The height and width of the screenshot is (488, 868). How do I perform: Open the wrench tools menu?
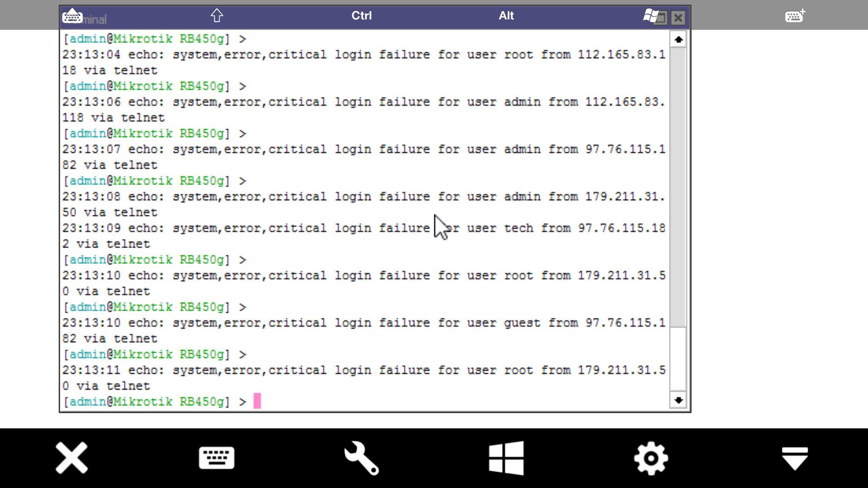(x=361, y=458)
